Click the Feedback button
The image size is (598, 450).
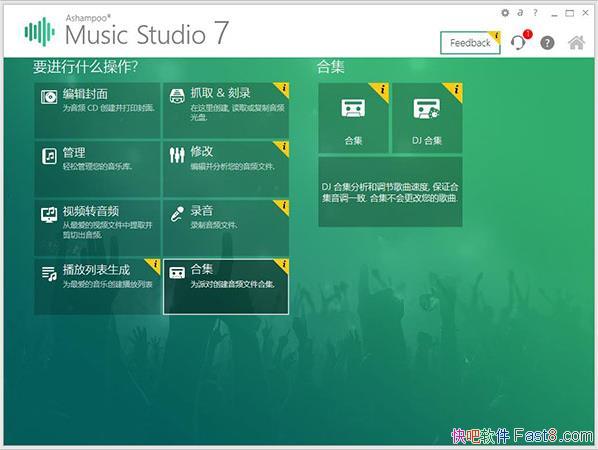[x=470, y=43]
